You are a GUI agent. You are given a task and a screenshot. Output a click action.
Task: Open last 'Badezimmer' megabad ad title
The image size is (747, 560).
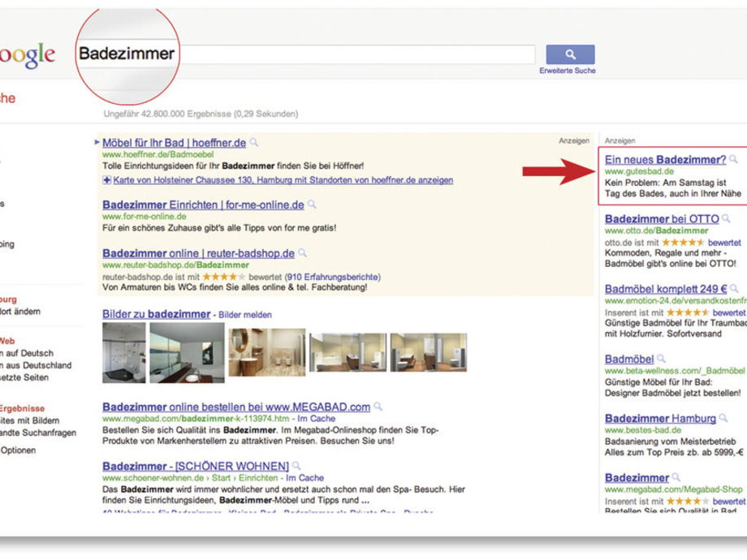[x=637, y=477]
